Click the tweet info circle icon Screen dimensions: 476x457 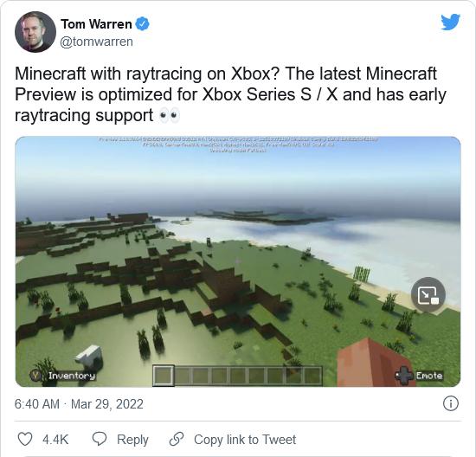451,404
